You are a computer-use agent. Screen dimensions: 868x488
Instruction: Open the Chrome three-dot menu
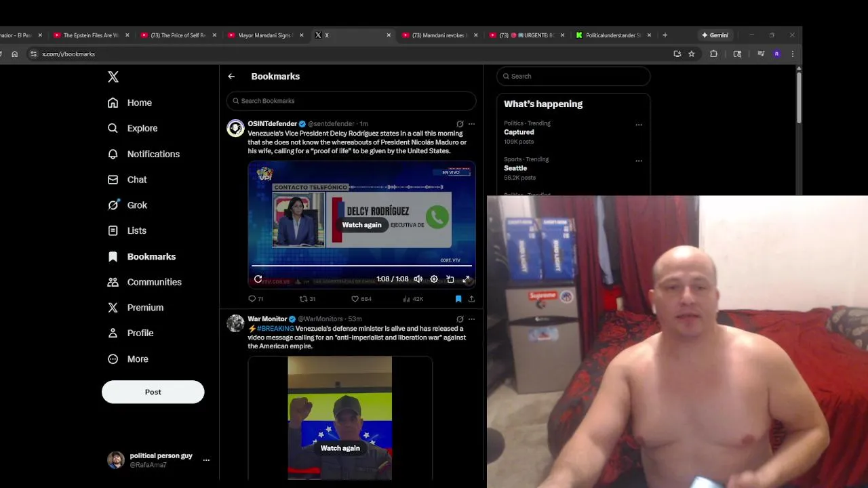[792, 54]
